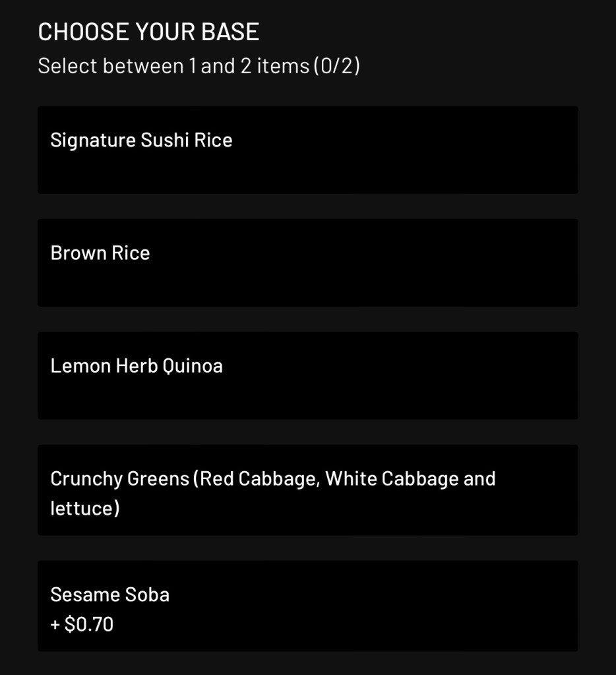Tap the Sesame Soba label text

pos(110,595)
